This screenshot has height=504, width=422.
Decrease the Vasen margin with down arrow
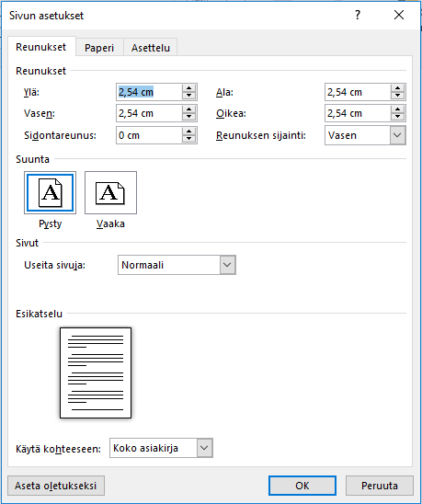[189, 117]
